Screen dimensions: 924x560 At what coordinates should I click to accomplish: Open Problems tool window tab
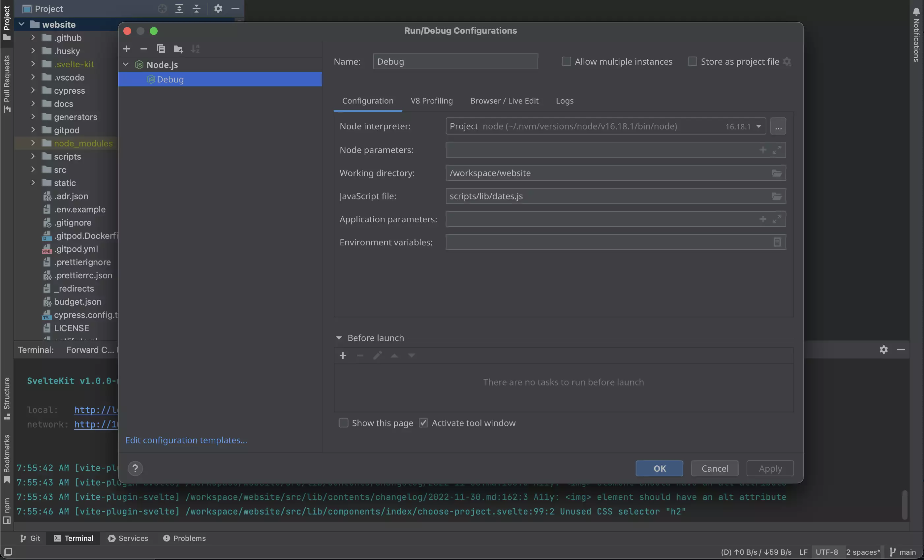(184, 538)
